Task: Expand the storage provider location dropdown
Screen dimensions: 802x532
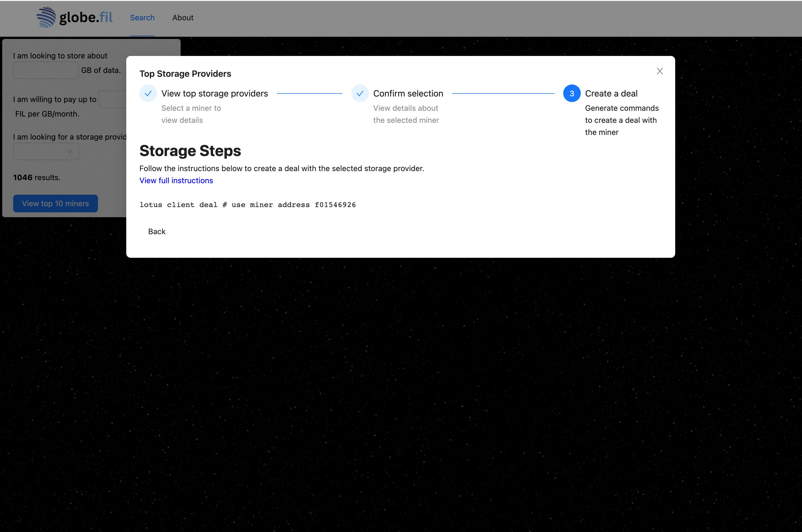Action: (x=46, y=151)
